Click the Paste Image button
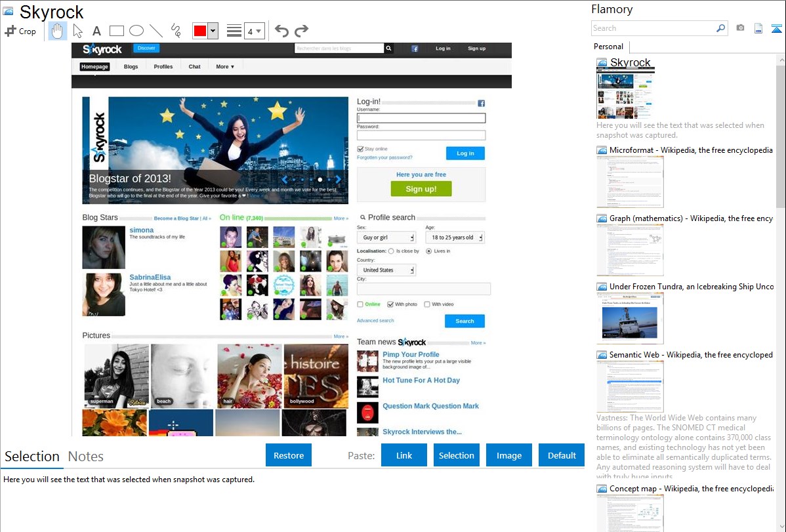This screenshot has height=532, width=786. 508,455
